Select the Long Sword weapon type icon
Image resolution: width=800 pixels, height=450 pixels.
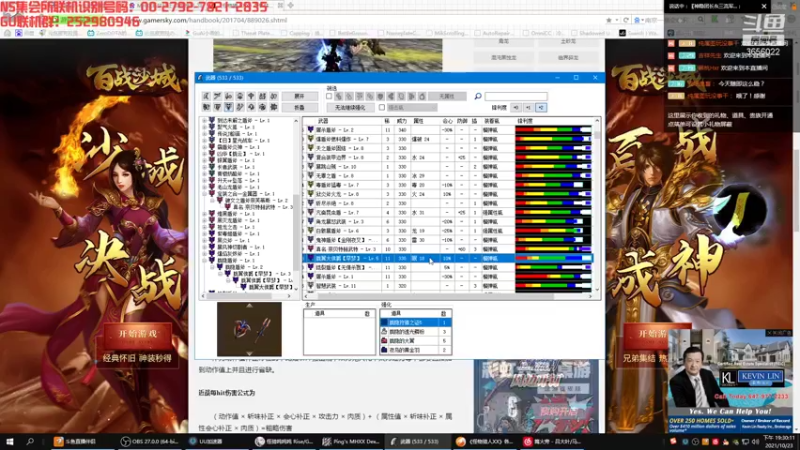pyautogui.click(x=217, y=96)
